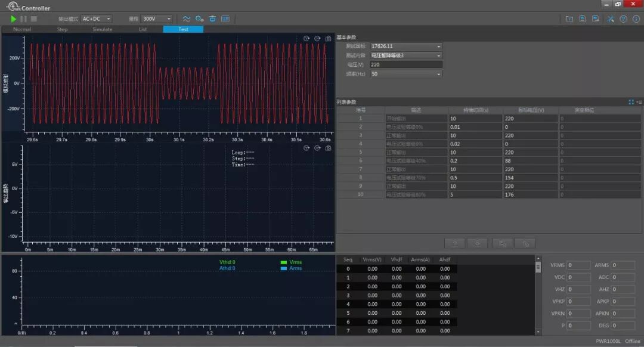Image resolution: width=644 pixels, height=347 pixels.
Task: Click third button below parameter list
Action: click(502, 243)
